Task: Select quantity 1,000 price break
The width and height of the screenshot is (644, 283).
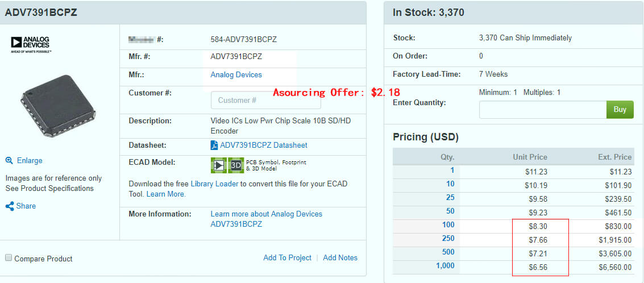Action: pos(445,266)
